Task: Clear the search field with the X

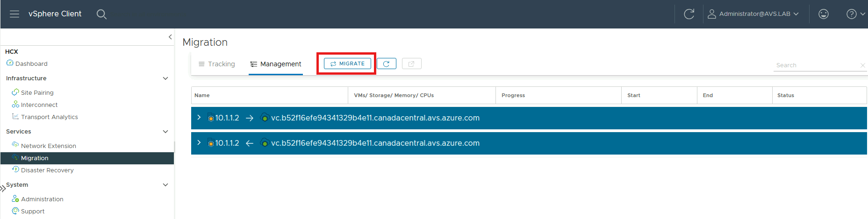Action: [863, 65]
